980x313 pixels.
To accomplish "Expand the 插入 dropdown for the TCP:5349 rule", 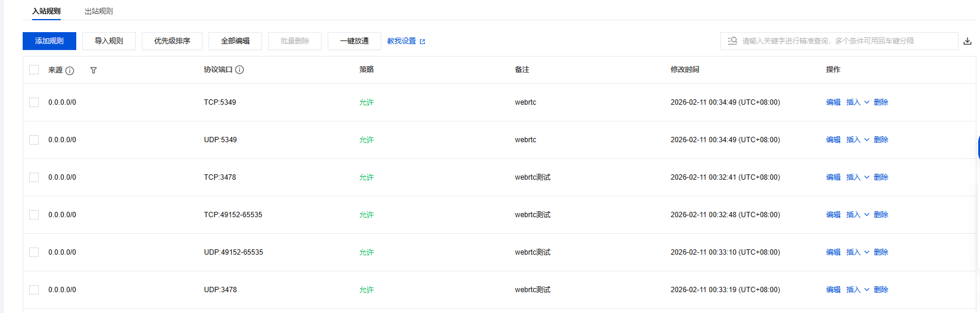I will pos(857,102).
